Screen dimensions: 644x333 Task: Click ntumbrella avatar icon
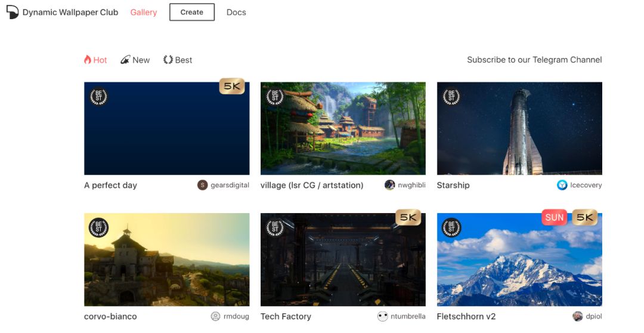[383, 316]
